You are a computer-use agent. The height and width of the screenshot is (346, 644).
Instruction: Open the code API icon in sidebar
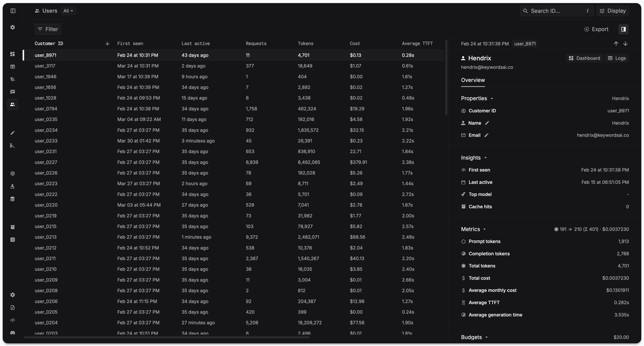(x=13, y=320)
